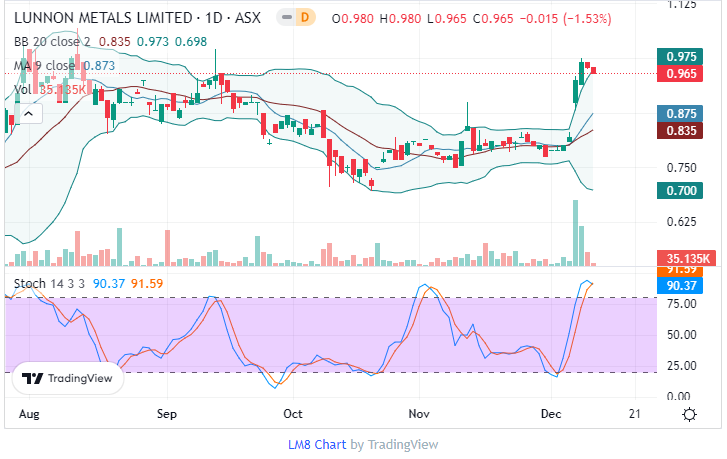Click the Oct marker on time axis
Screen dimensions: 727x459
pos(293,413)
